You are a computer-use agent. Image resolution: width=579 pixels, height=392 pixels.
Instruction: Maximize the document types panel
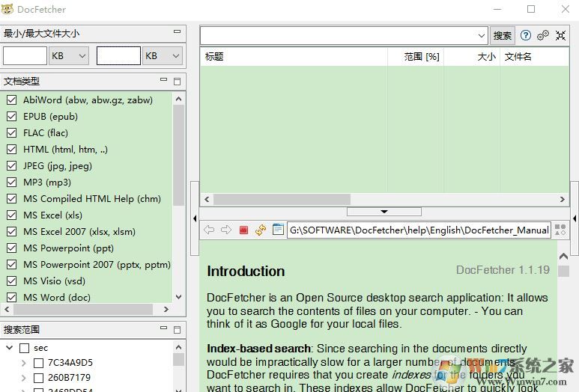[178, 82]
